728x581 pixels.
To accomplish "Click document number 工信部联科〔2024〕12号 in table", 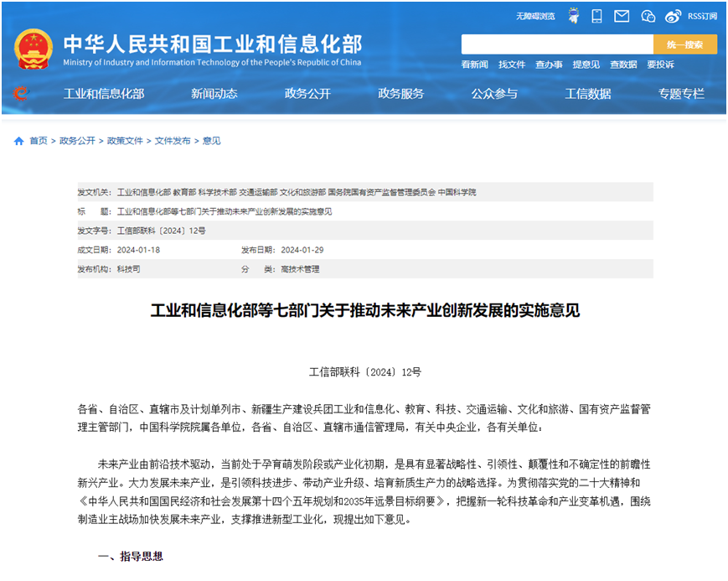I will (161, 231).
